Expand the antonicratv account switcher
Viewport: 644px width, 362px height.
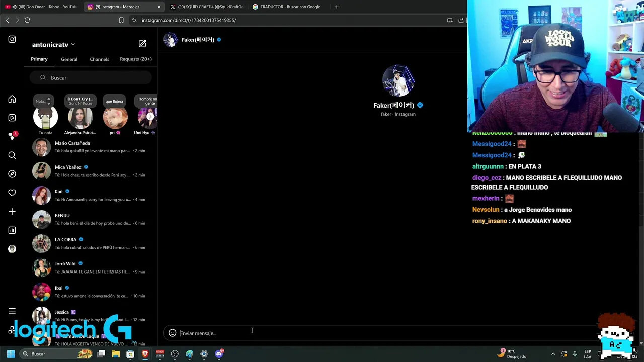coord(53,45)
